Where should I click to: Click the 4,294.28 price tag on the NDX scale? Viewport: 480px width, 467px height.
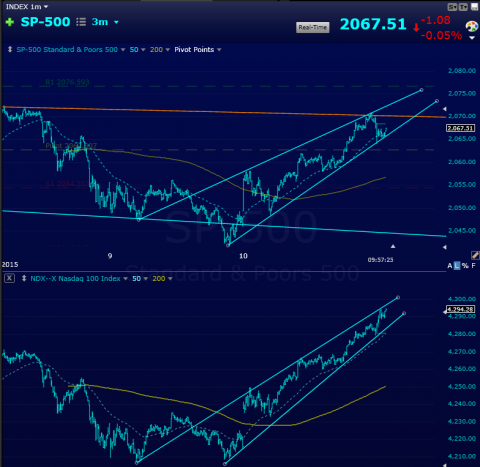(460, 309)
